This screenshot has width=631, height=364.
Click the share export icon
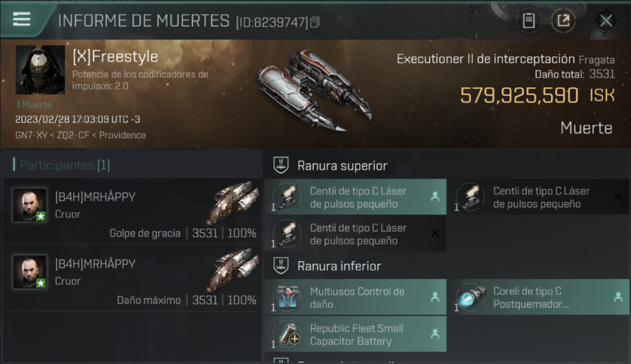pyautogui.click(x=563, y=20)
